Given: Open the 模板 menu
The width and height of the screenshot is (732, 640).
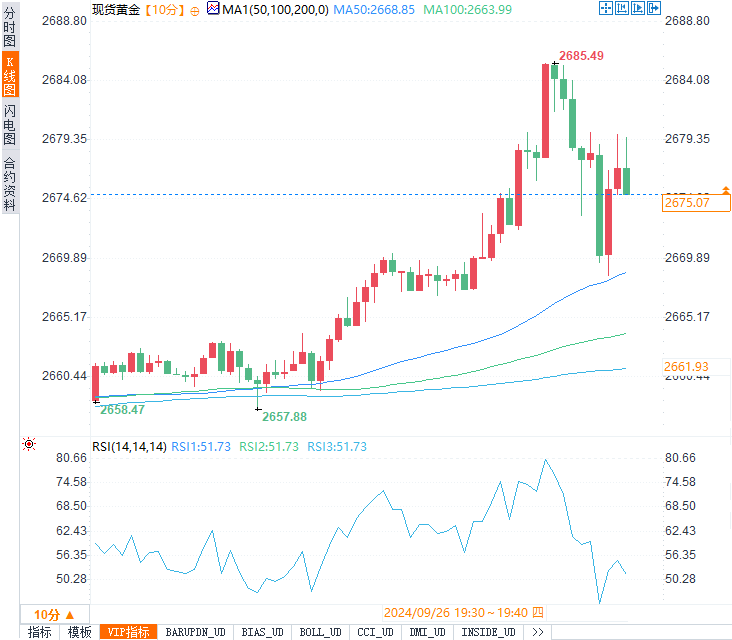Looking at the screenshot, I should coord(79,632).
